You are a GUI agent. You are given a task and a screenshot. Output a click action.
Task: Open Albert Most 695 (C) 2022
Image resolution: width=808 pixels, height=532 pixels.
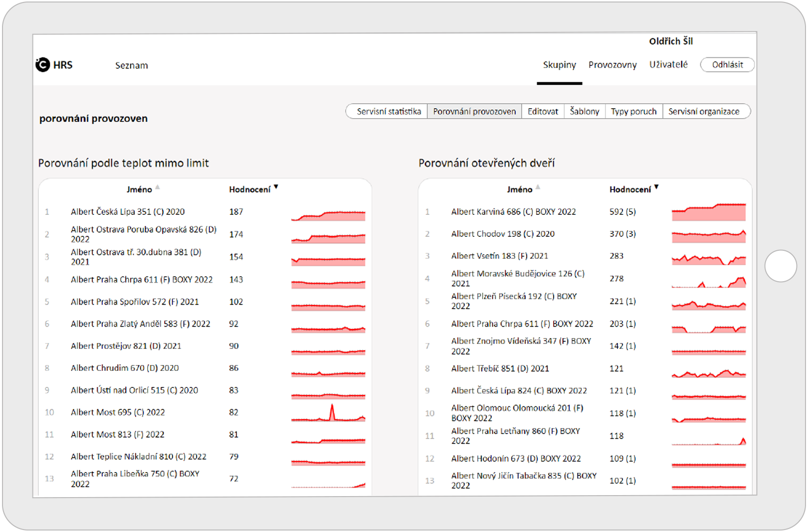tap(118, 412)
